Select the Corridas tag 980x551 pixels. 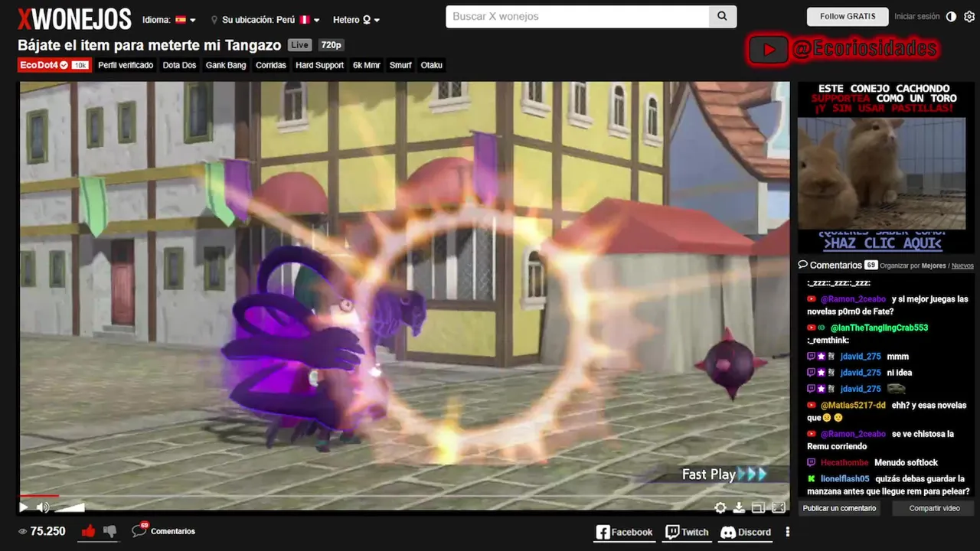point(271,65)
